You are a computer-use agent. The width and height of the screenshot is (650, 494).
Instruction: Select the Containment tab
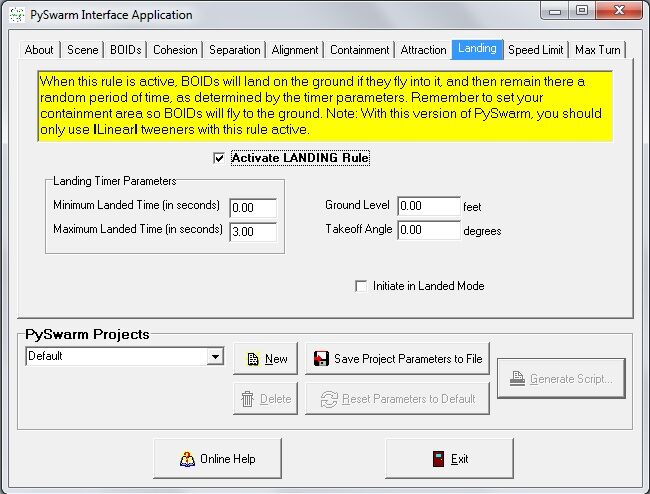tap(359, 50)
